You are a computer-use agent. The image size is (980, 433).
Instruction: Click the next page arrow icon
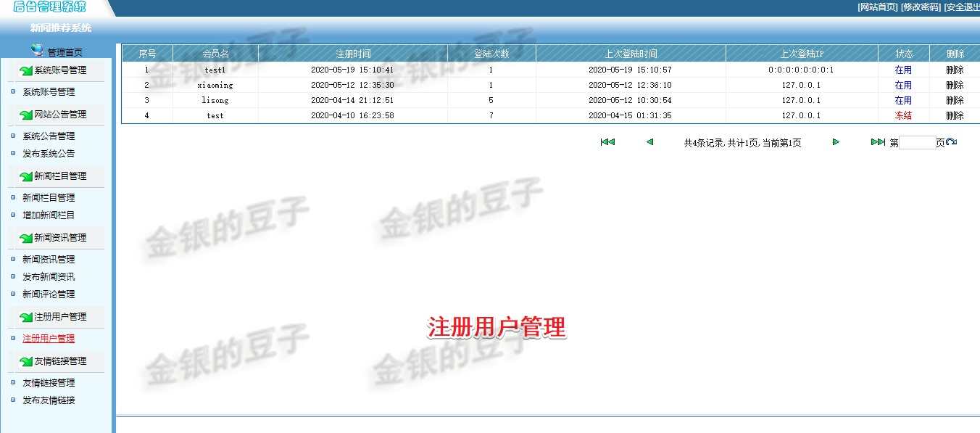[835, 141]
